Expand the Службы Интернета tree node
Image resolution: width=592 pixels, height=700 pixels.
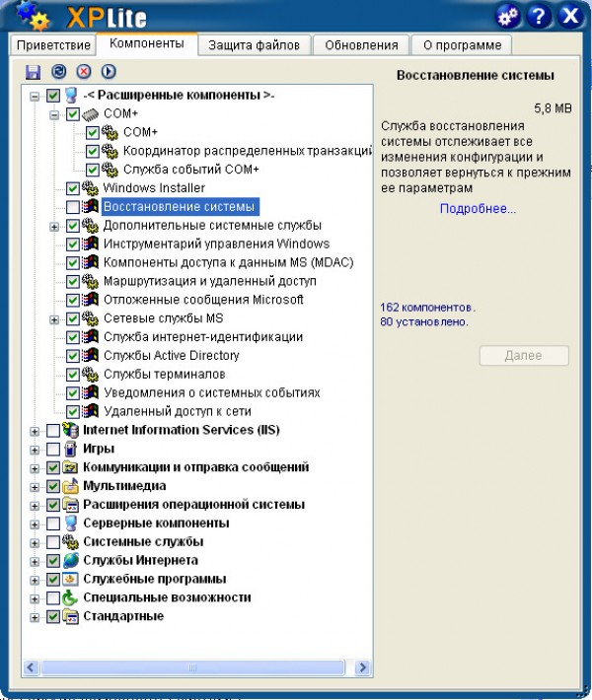(x=35, y=562)
